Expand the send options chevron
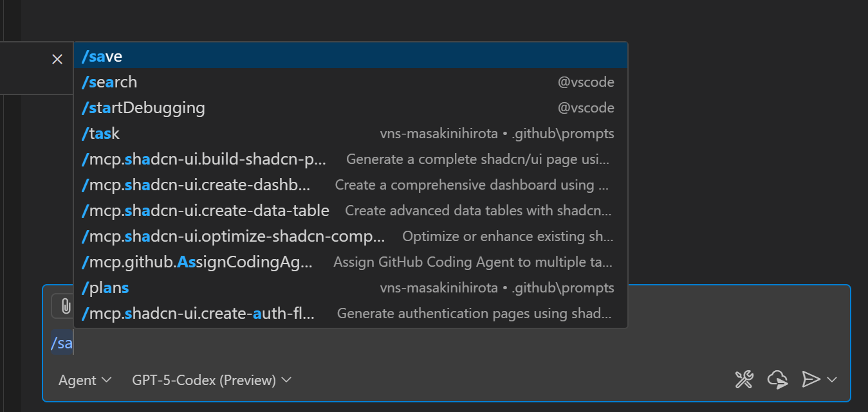 tap(831, 380)
